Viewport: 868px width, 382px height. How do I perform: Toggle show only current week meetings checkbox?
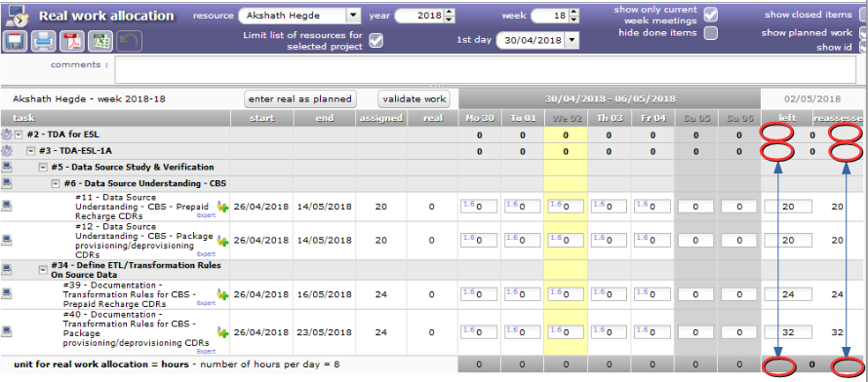tap(711, 15)
